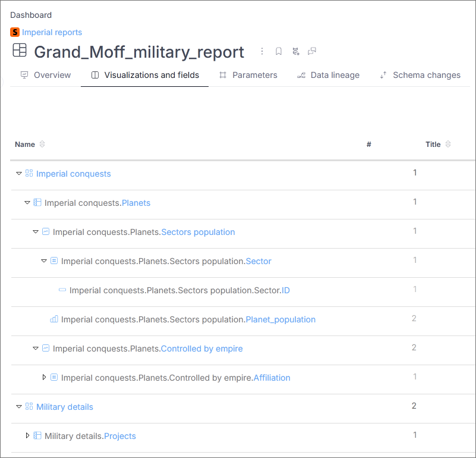Sort the table by Title column

448,145
